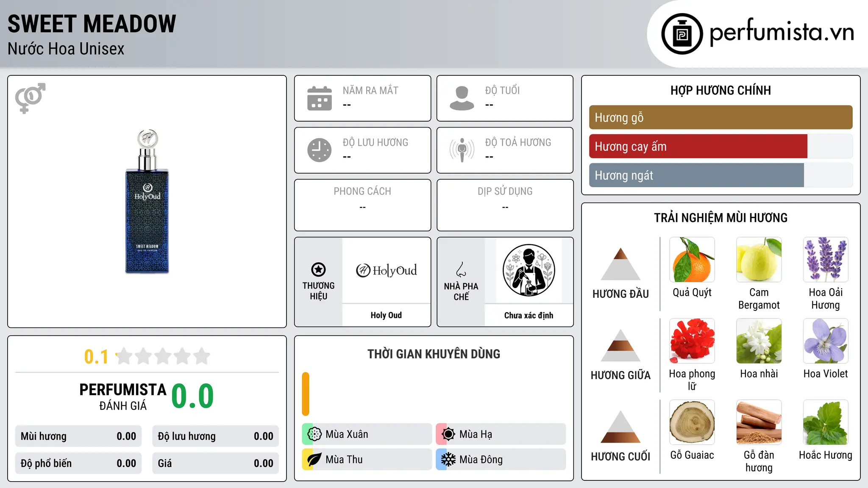Open the Hoa phong lữ note image
Viewport: 868px width, 488px height.
pos(692,341)
